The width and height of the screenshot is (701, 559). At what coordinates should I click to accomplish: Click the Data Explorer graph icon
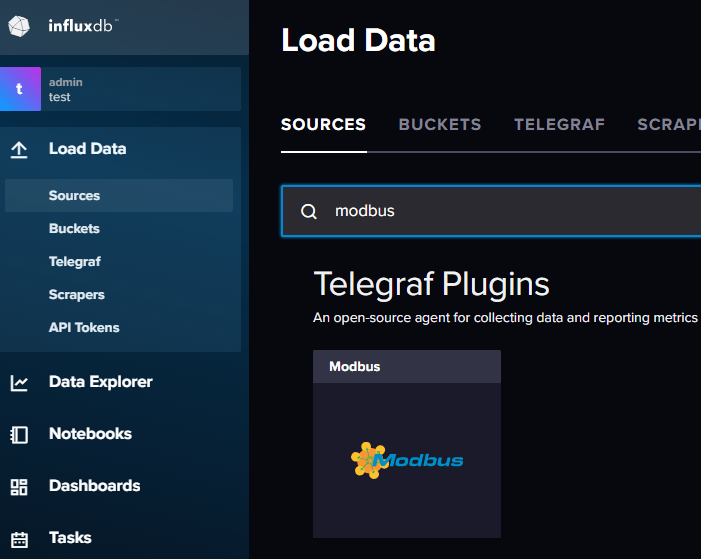coord(19,382)
